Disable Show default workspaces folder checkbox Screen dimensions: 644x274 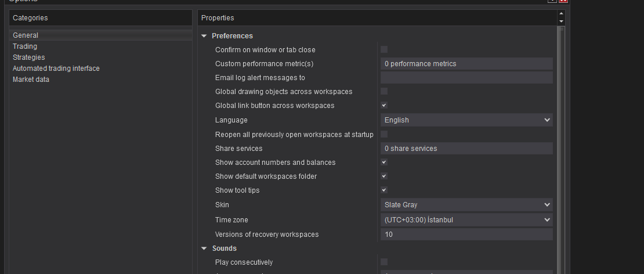(384, 176)
